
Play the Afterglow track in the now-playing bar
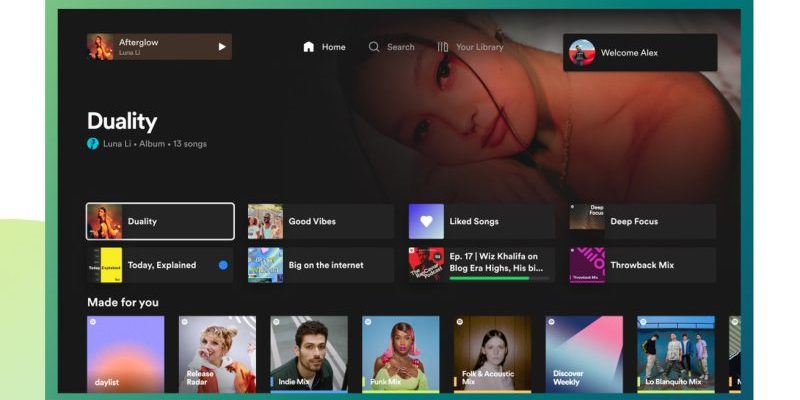click(222, 47)
